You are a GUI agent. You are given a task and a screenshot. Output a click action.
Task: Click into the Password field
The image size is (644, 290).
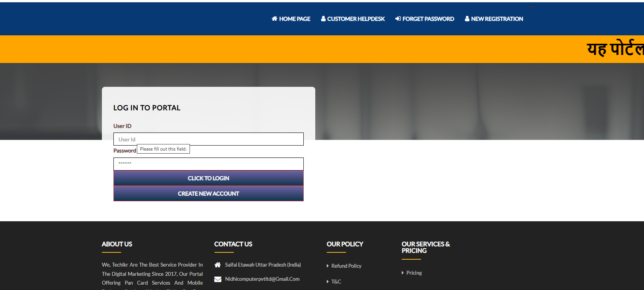click(208, 164)
